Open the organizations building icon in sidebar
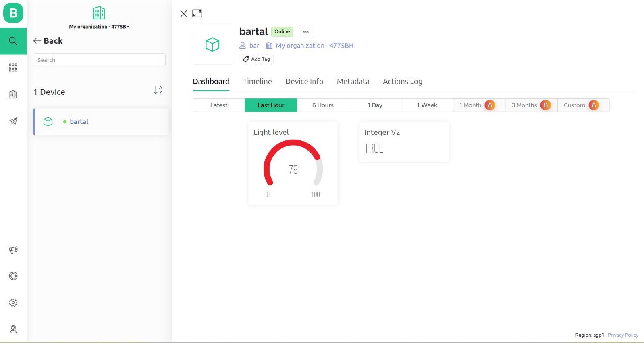This screenshot has height=343, width=644. (x=13, y=94)
